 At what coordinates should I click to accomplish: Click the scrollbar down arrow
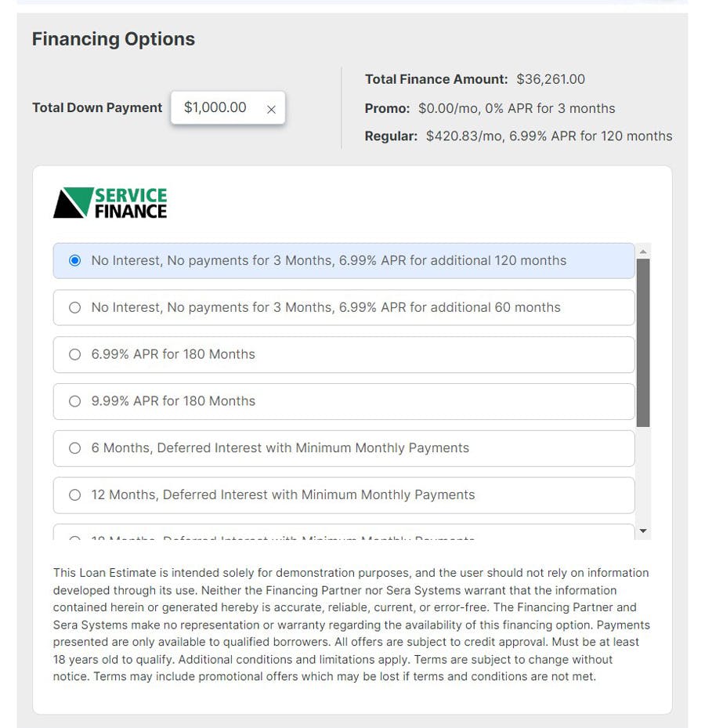pos(643,531)
